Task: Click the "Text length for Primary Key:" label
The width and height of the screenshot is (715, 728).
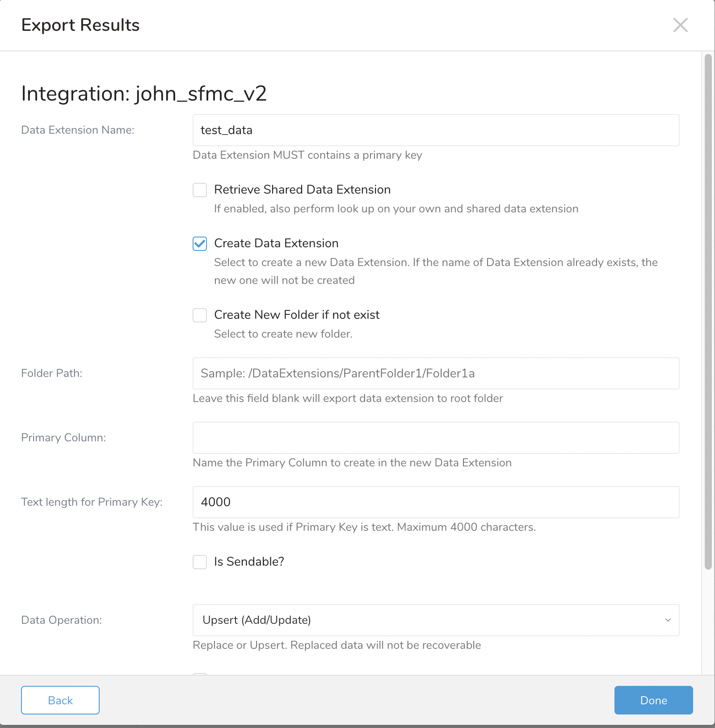Action: click(92, 502)
